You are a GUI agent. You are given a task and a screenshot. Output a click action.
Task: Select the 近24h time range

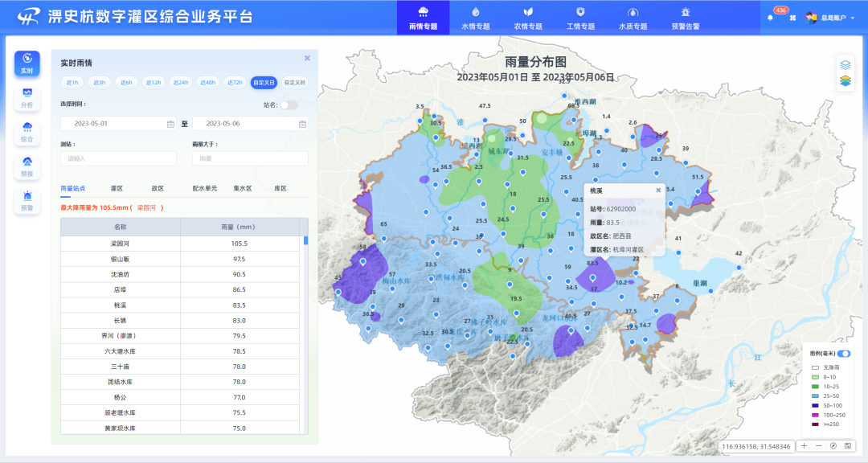pyautogui.click(x=181, y=83)
